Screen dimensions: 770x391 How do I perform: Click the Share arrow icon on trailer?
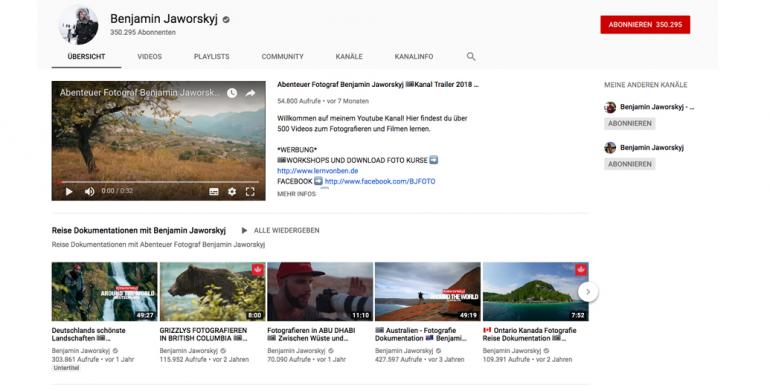point(250,93)
